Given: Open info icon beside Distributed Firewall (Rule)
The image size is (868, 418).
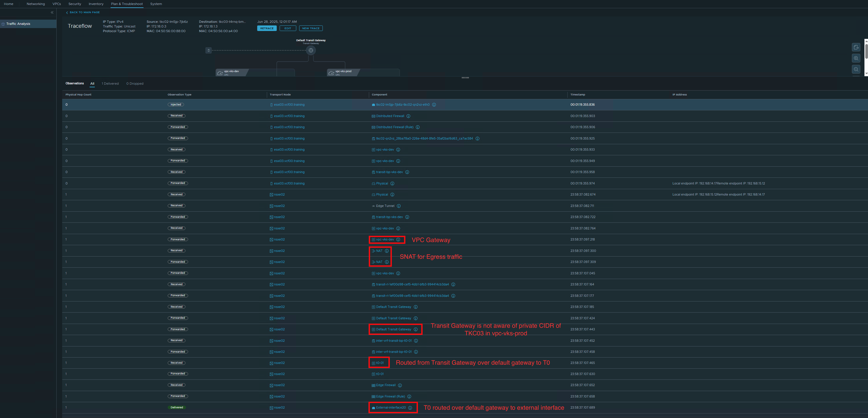Looking at the screenshot, I should pos(418,127).
